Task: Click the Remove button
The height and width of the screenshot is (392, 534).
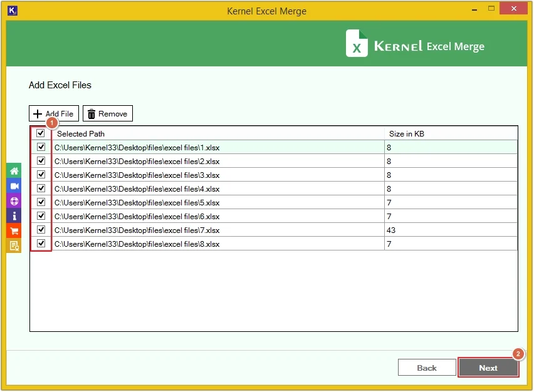Action: tap(108, 113)
